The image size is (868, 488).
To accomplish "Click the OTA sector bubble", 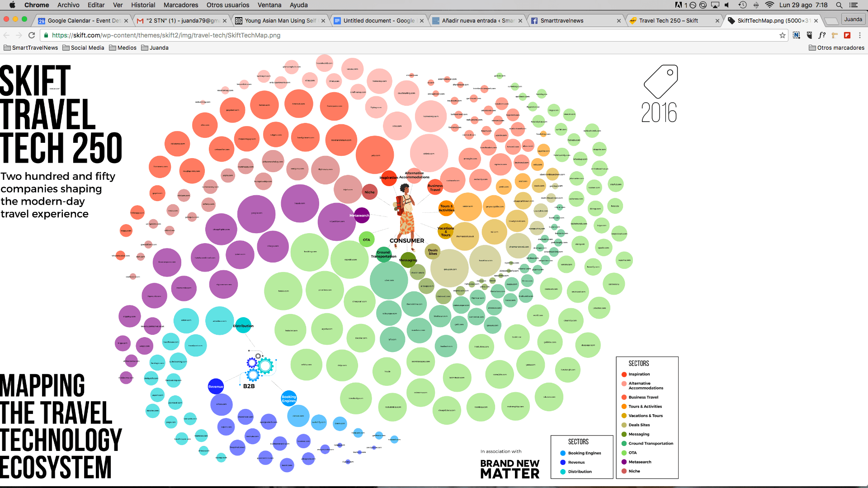I will [367, 240].
